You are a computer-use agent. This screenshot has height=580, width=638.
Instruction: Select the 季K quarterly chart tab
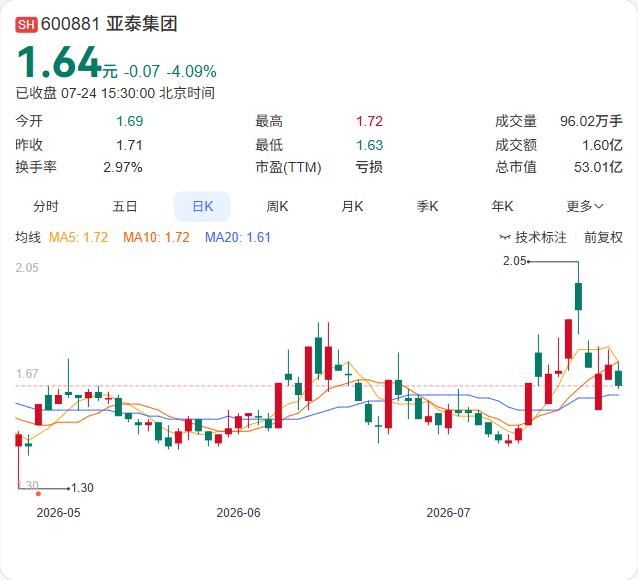427,206
